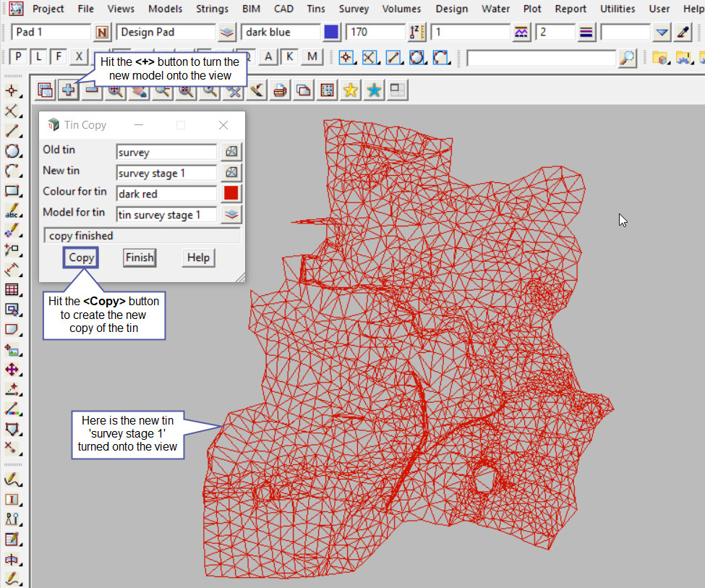Open the model list for 'Design Pad'

[x=227, y=33]
